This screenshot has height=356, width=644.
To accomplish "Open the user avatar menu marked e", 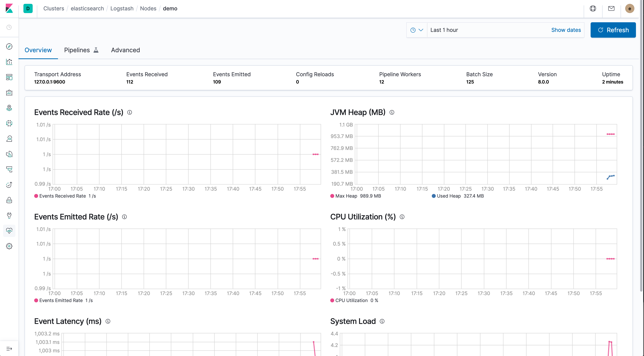I will (x=630, y=8).
